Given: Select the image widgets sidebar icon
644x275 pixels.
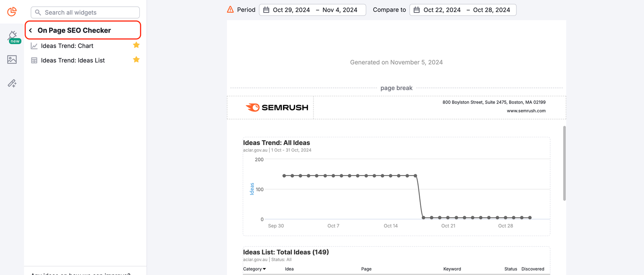Looking at the screenshot, I should click(x=12, y=59).
